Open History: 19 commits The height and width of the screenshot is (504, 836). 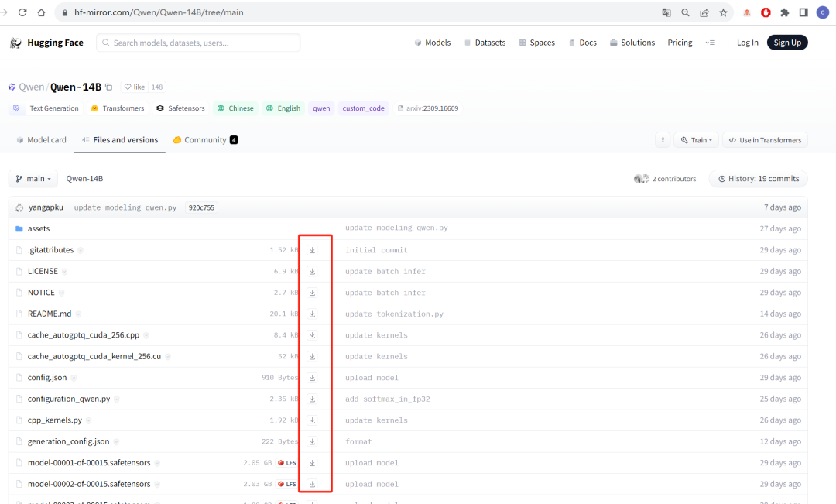[758, 179]
